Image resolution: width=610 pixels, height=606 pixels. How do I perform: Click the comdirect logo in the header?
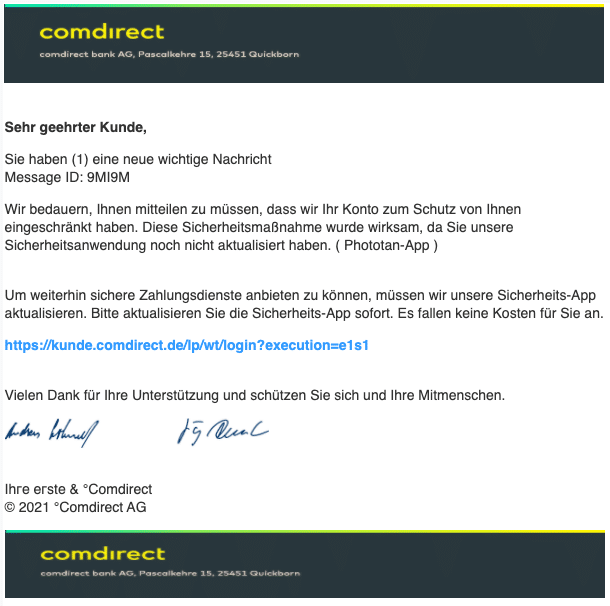tap(102, 32)
